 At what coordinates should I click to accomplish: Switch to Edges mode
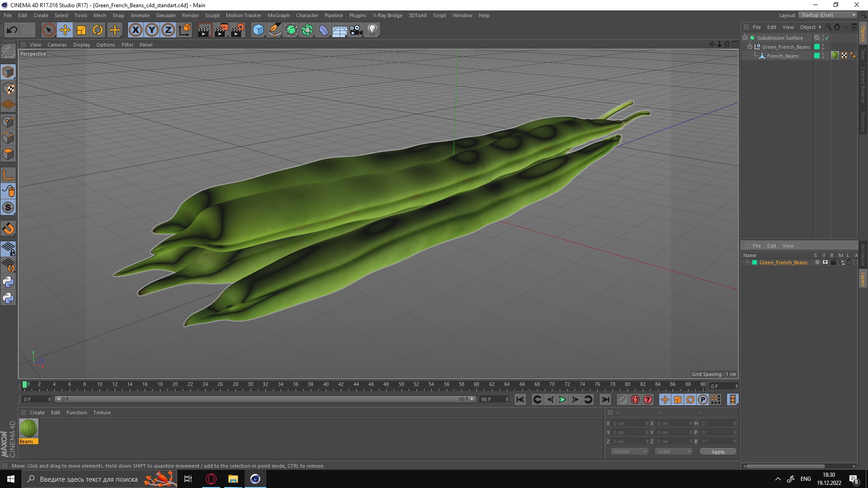(x=8, y=138)
